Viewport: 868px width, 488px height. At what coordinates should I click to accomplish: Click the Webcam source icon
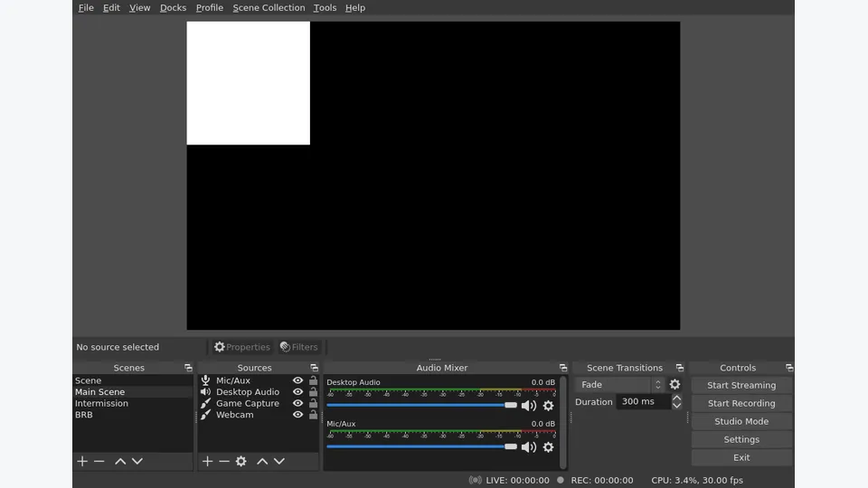pos(205,415)
